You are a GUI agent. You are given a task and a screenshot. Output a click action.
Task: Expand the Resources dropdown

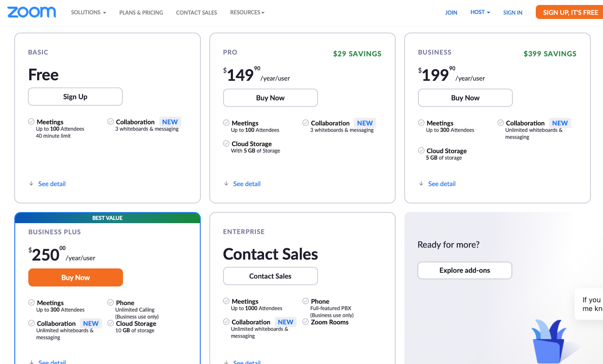(247, 12)
